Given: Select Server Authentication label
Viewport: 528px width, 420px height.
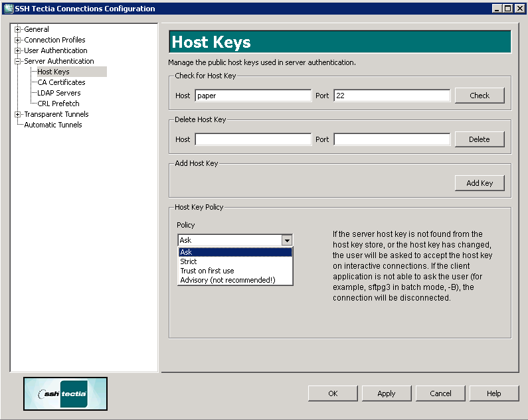Looking at the screenshot, I should click(59, 61).
